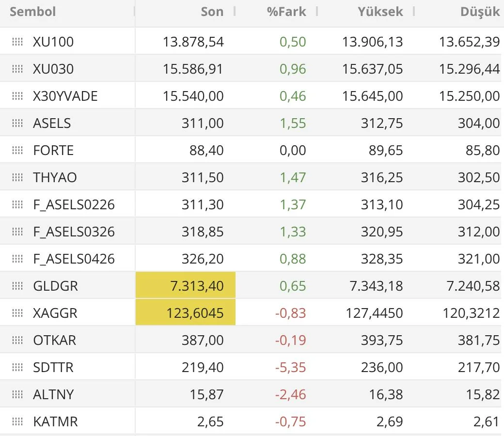Click the grip icon next to KATMR
This screenshot has width=504, height=436.
point(17,422)
